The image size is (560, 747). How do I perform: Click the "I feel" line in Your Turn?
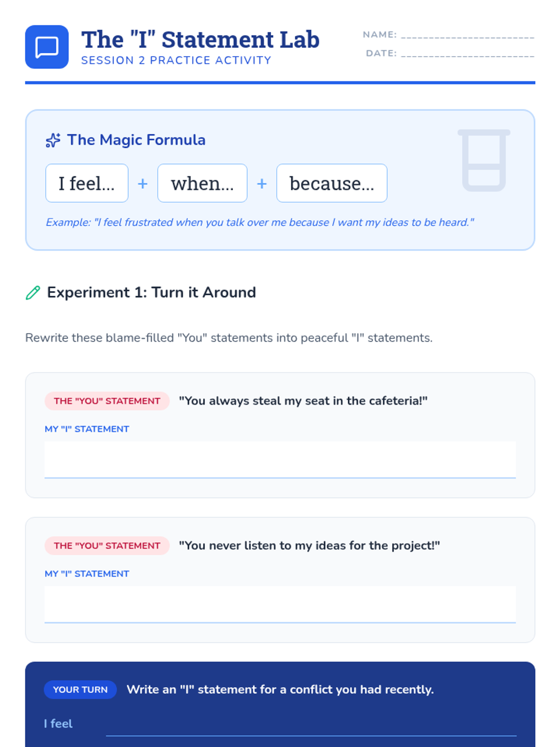click(311, 726)
